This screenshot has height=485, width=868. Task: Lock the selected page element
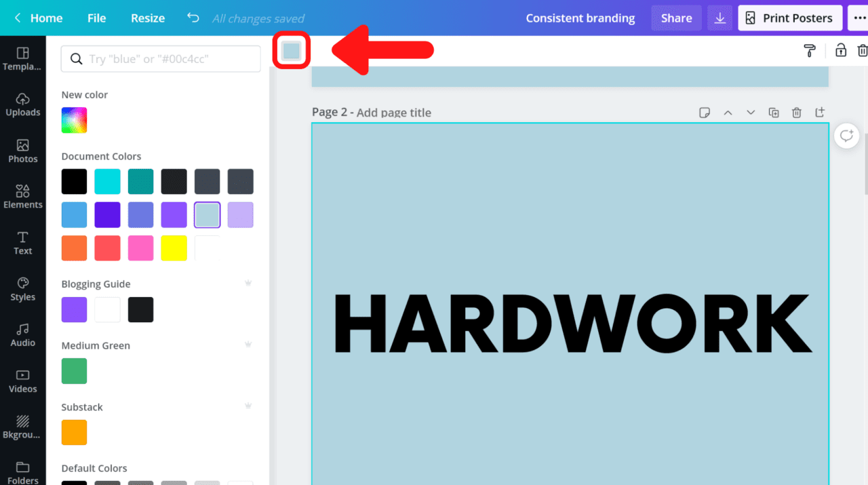click(x=840, y=50)
